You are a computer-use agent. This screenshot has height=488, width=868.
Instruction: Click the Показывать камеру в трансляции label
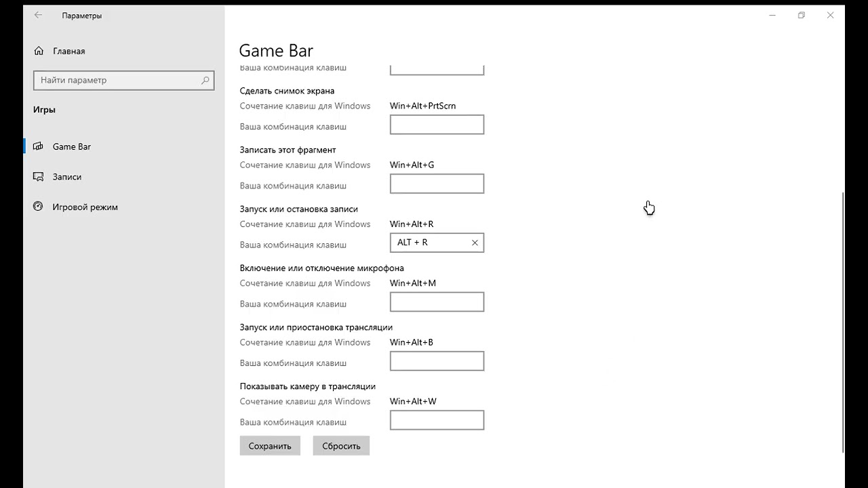[x=308, y=386]
